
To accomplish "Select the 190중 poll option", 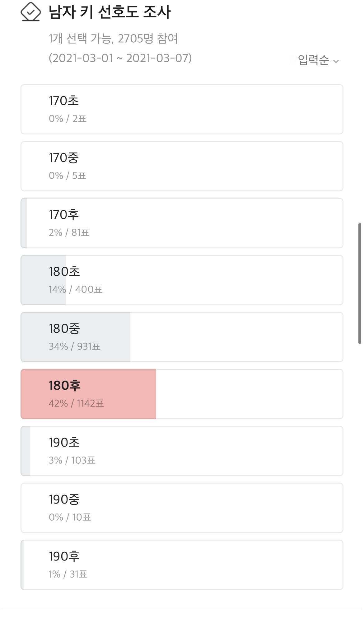I will pos(182,508).
